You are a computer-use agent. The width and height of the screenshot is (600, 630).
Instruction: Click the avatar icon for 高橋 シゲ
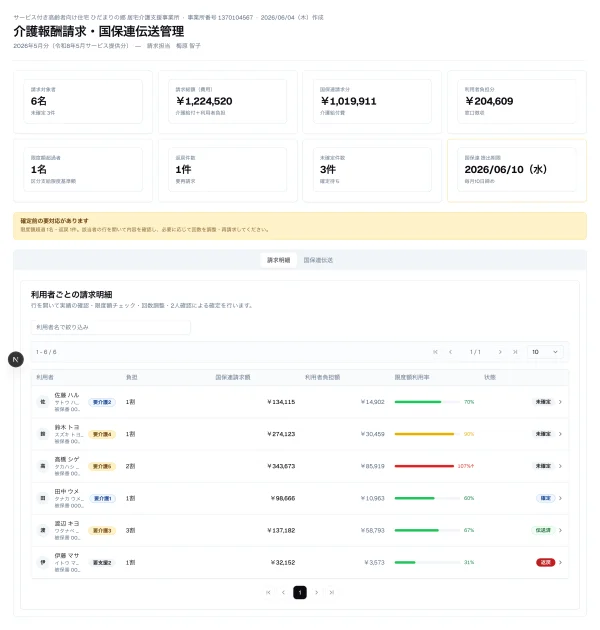click(x=43, y=466)
